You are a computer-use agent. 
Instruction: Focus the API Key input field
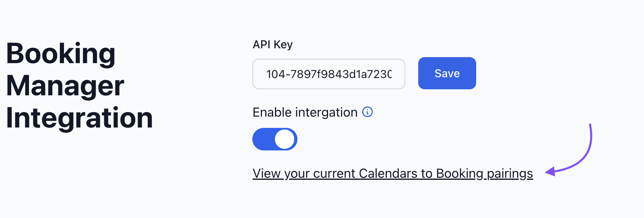click(x=329, y=74)
